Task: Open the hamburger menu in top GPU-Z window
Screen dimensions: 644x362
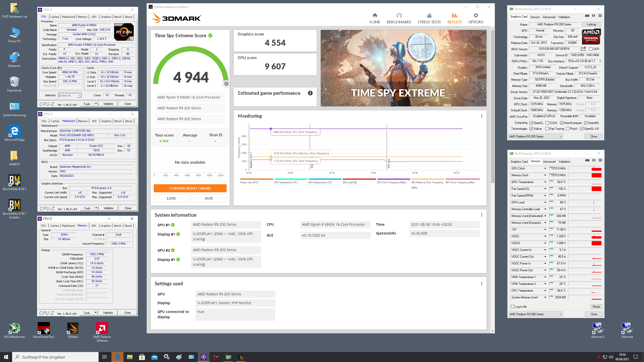Action: click(600, 16)
